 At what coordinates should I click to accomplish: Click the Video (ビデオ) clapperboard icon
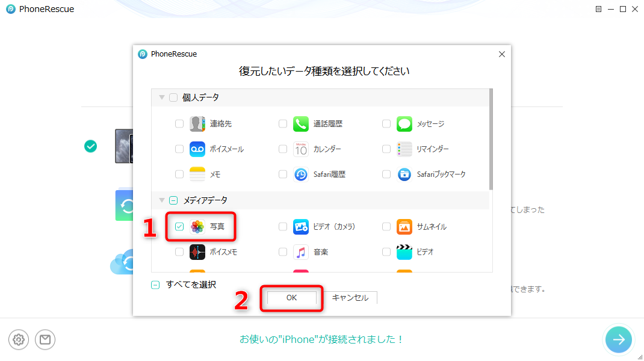404,251
